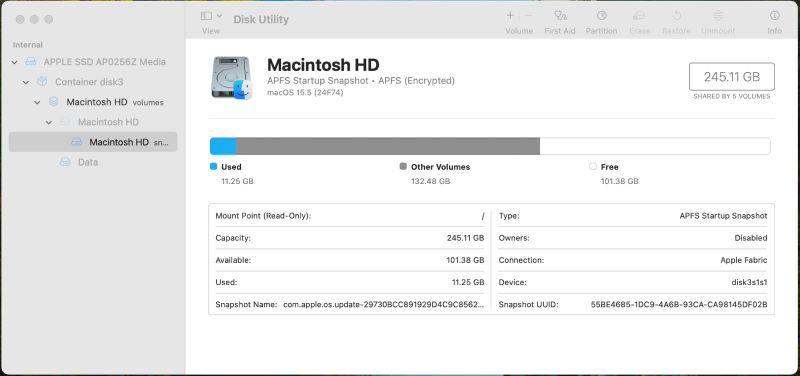Image resolution: width=800 pixels, height=376 pixels.
Task: Open the View sidebar menu icon
Action: [x=206, y=16]
